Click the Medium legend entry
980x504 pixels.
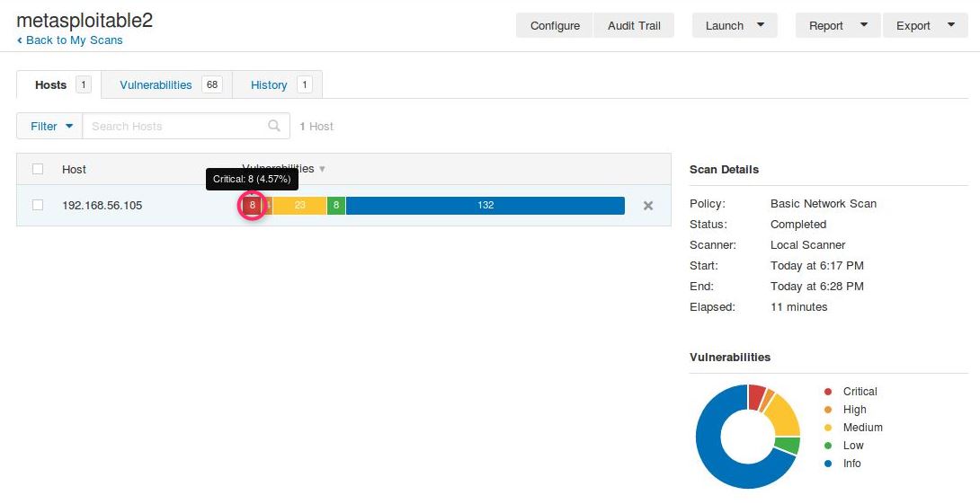coord(853,428)
